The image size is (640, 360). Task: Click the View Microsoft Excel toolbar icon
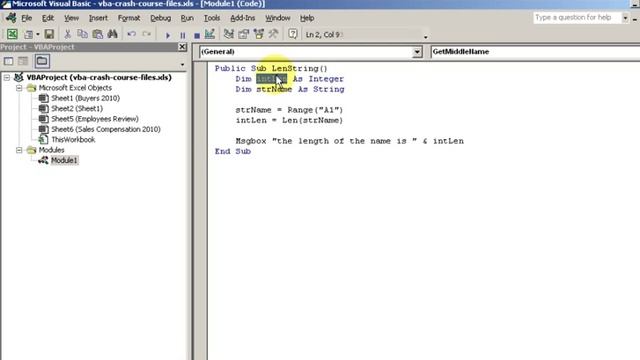(12, 34)
